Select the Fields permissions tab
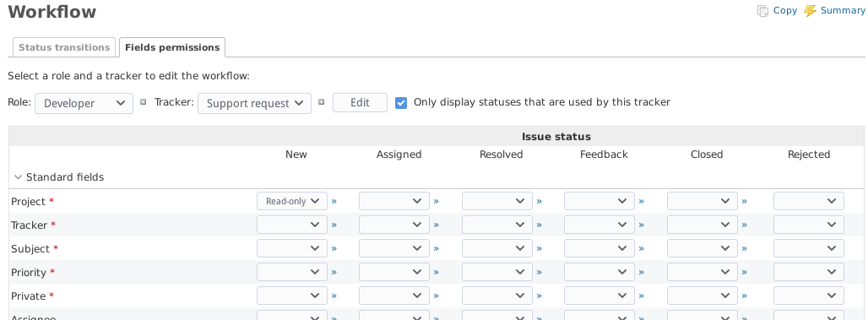Screen dimensions: 868x320 [172, 47]
